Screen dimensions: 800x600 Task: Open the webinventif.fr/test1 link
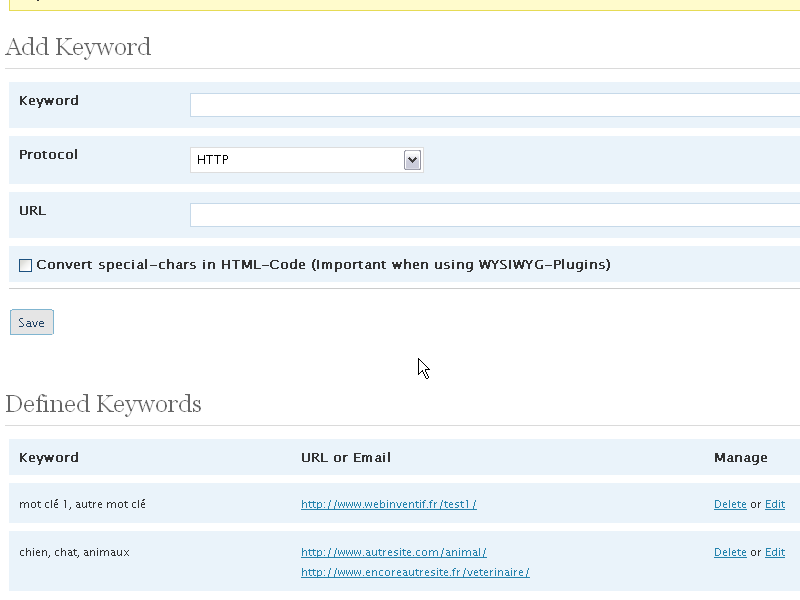coord(389,504)
